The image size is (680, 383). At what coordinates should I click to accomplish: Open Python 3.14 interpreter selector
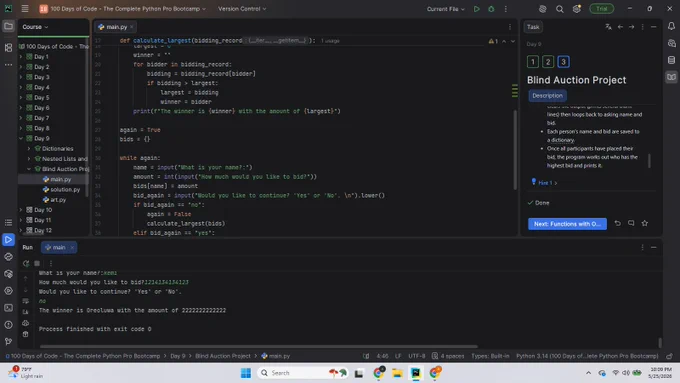pos(587,356)
